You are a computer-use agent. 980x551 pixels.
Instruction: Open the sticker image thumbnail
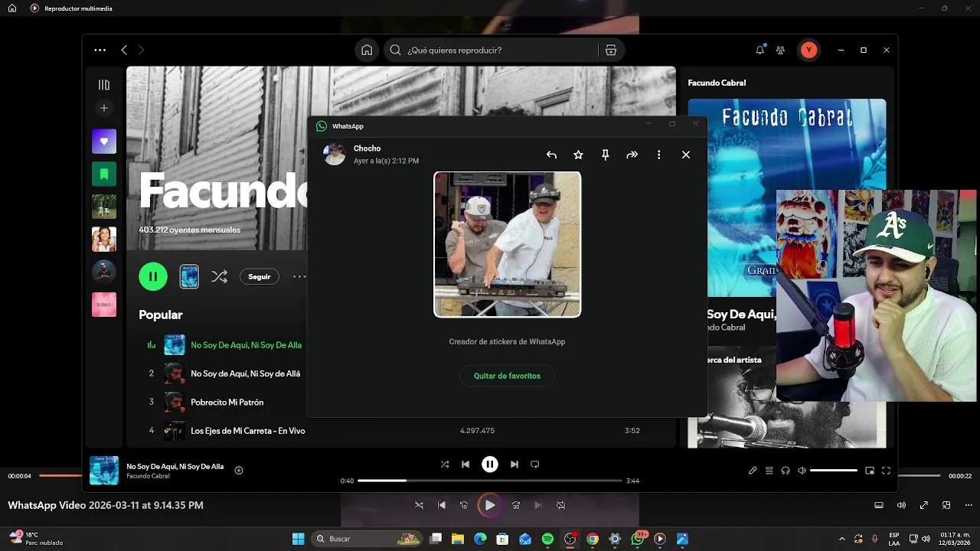point(507,244)
